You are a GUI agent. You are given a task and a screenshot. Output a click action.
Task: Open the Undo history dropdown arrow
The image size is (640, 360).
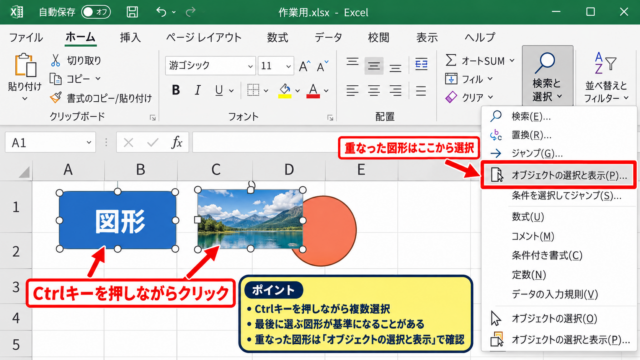click(x=174, y=12)
